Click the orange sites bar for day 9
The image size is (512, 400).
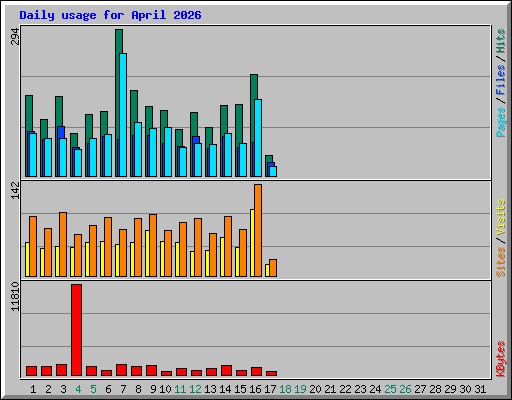tap(153, 245)
